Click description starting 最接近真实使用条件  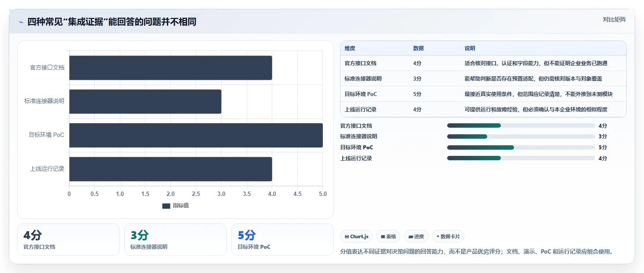(538, 94)
